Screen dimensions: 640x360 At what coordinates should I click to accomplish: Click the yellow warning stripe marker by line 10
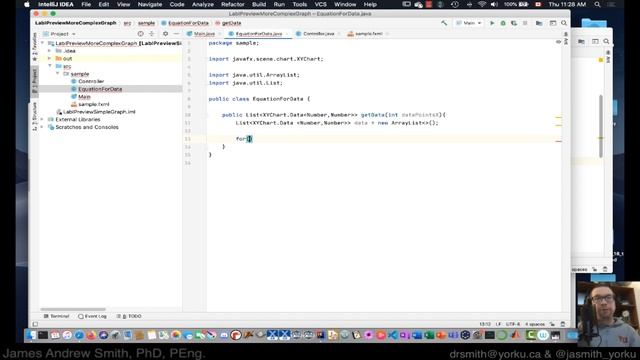pos(558,118)
